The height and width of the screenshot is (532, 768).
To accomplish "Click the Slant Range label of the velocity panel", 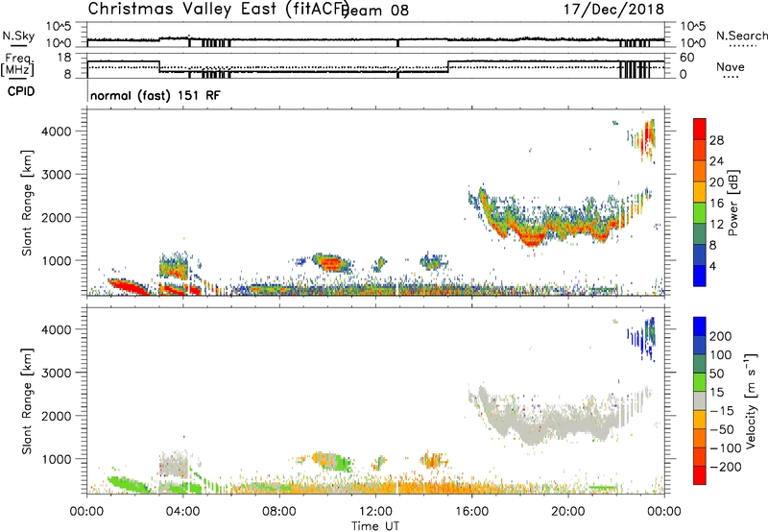I will tap(27, 401).
